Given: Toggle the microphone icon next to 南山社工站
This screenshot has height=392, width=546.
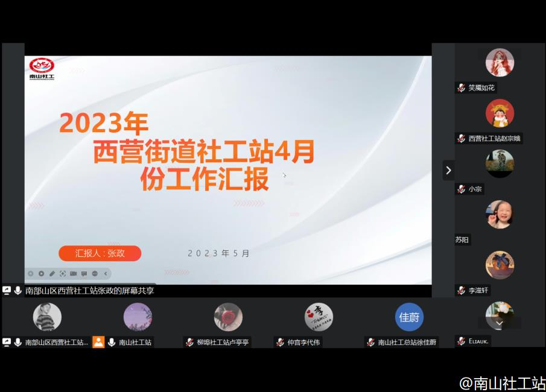Looking at the screenshot, I should (112, 342).
